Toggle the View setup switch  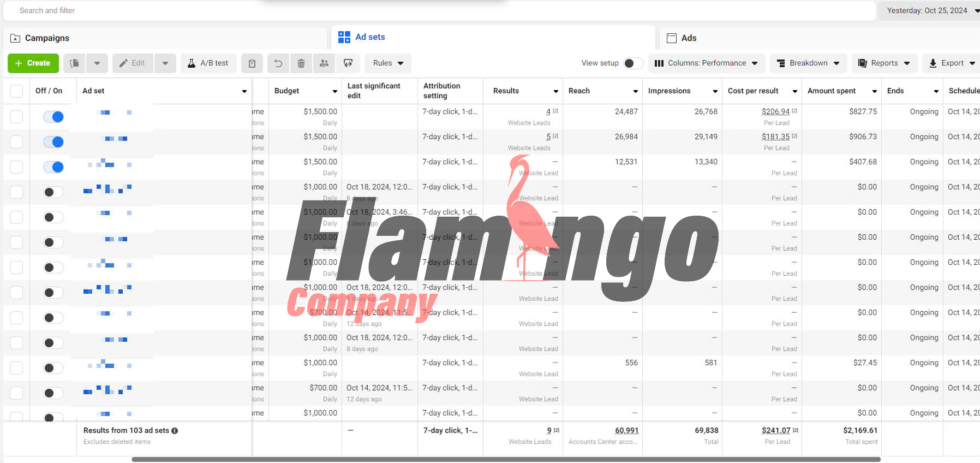[633, 63]
